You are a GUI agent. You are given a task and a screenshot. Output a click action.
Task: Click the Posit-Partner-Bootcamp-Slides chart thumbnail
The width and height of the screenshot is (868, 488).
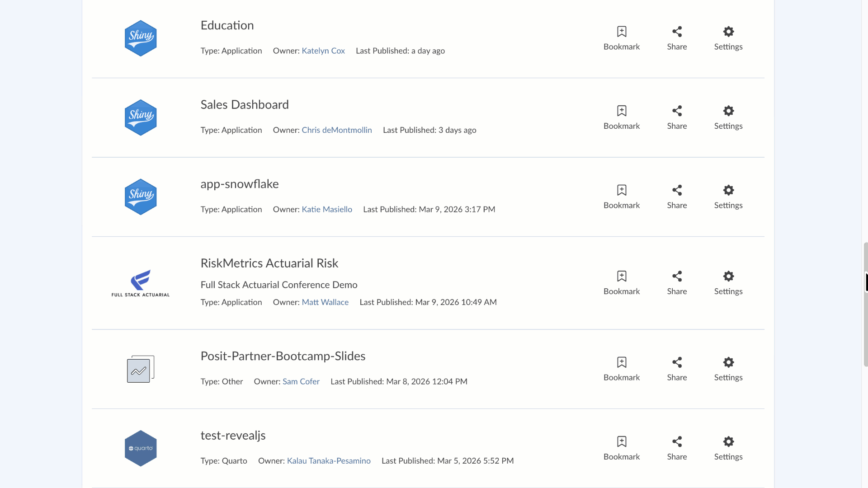coord(141,369)
